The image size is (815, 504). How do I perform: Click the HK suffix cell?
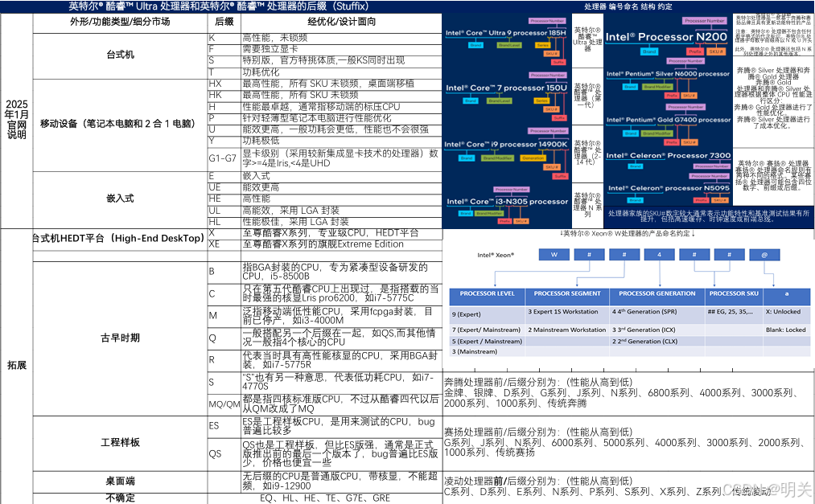click(x=224, y=96)
